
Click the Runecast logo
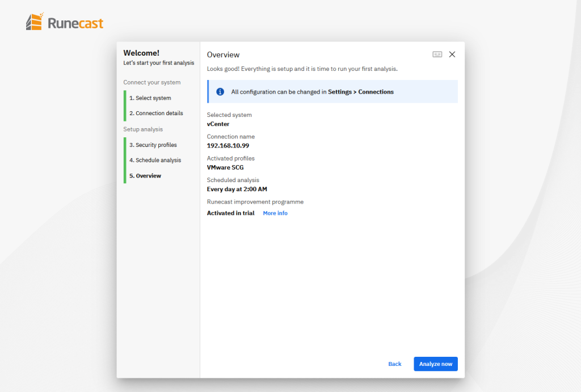point(65,22)
